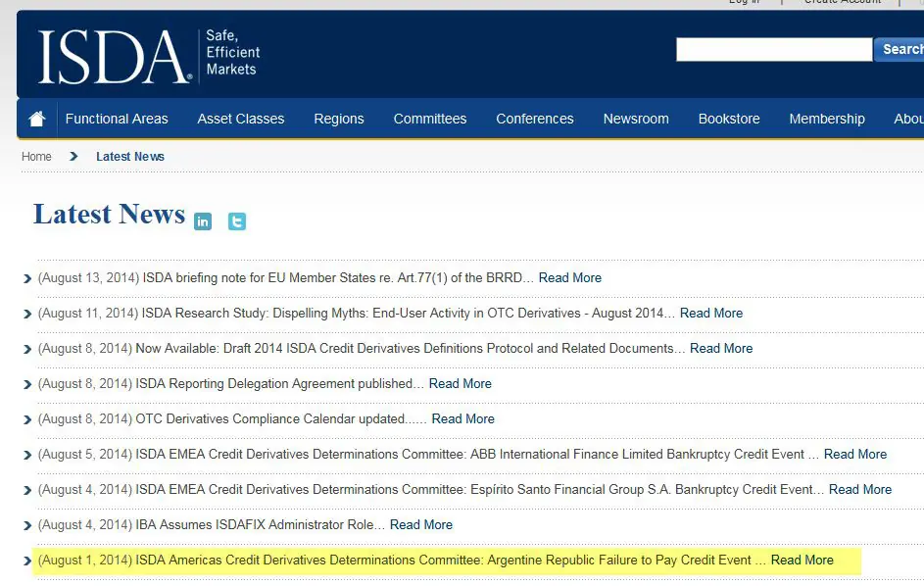Click the breadcrumb arrow after Home
The image size is (924, 586).
(x=73, y=156)
